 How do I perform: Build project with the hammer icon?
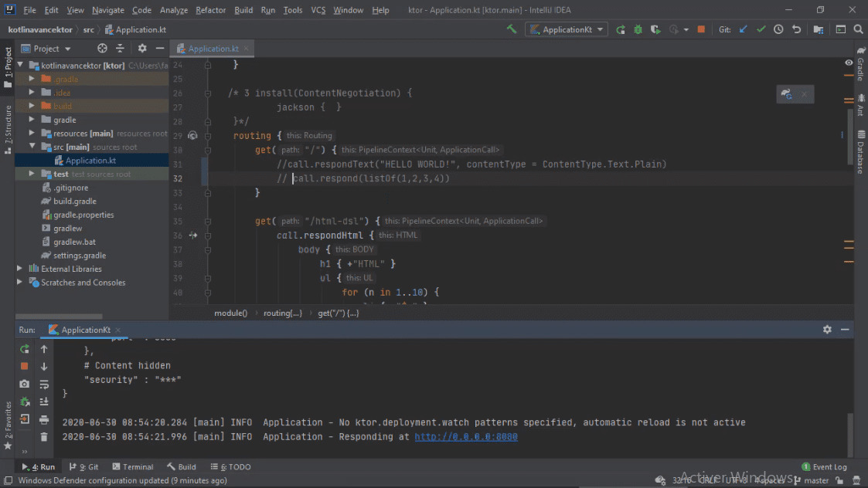coord(512,29)
